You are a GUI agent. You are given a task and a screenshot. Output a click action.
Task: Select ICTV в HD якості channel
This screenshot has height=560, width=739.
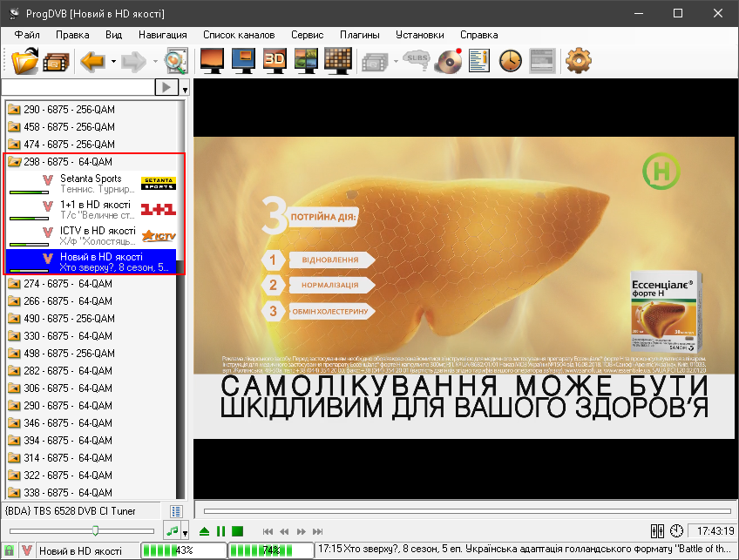95,231
